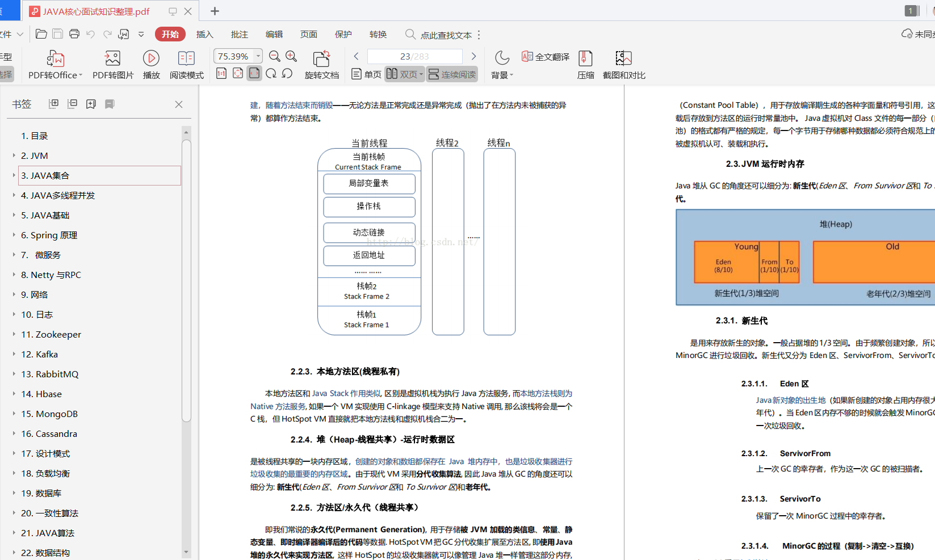935x560 pixels.
Task: Click the 1:1 actual size icon
Action: click(x=221, y=73)
